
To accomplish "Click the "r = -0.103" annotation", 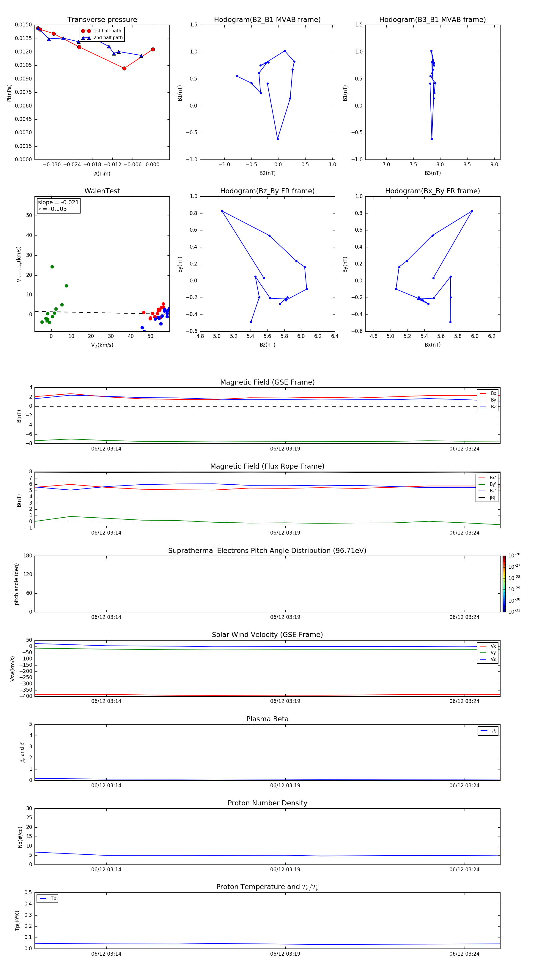I will 53,209.
